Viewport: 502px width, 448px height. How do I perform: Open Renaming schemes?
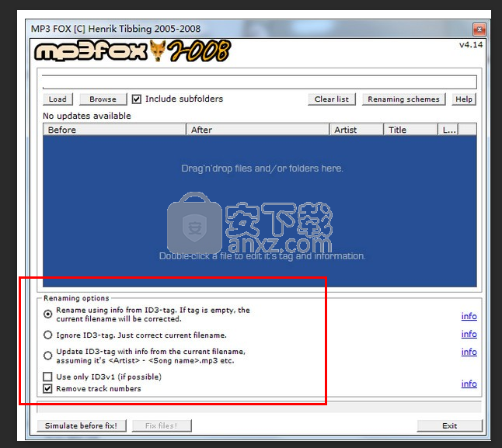tap(403, 99)
